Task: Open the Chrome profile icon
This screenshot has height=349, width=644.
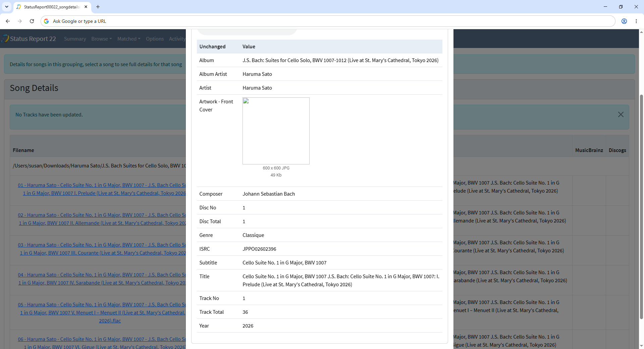Action: coord(624,21)
